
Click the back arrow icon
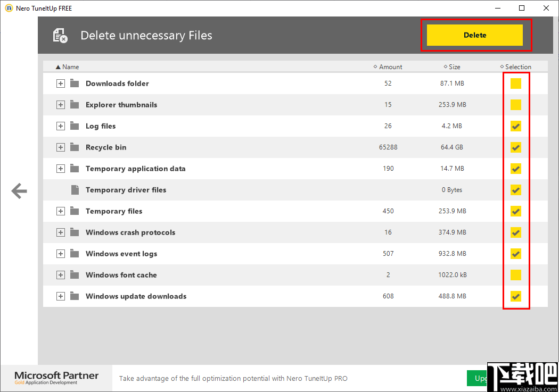click(x=19, y=191)
